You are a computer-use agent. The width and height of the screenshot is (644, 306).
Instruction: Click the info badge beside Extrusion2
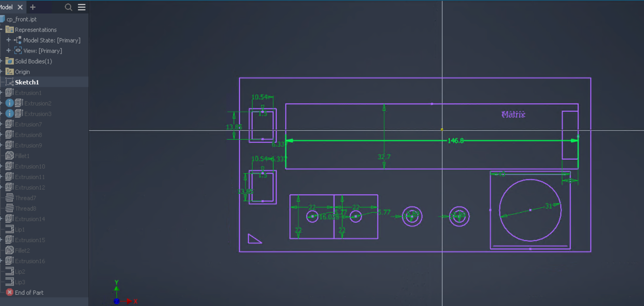pyautogui.click(x=9, y=103)
